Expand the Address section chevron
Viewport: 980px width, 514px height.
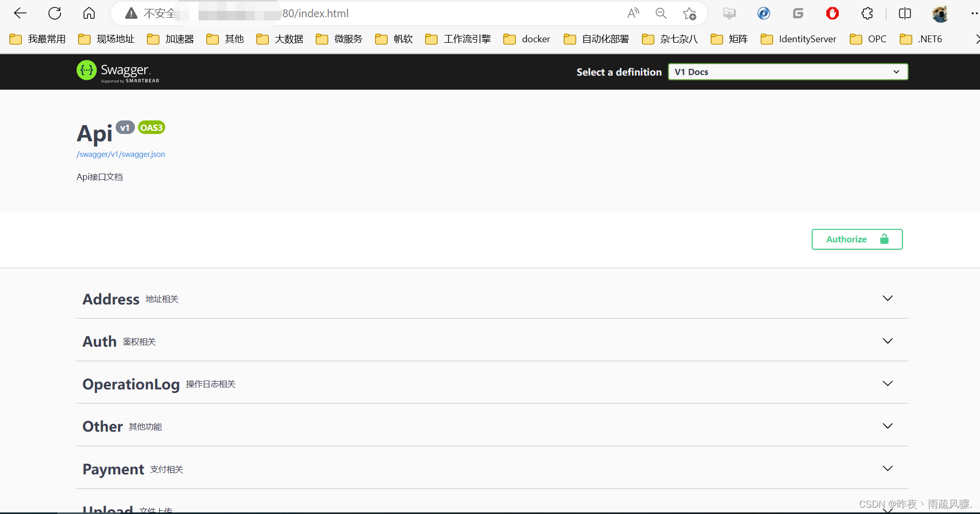(888, 298)
